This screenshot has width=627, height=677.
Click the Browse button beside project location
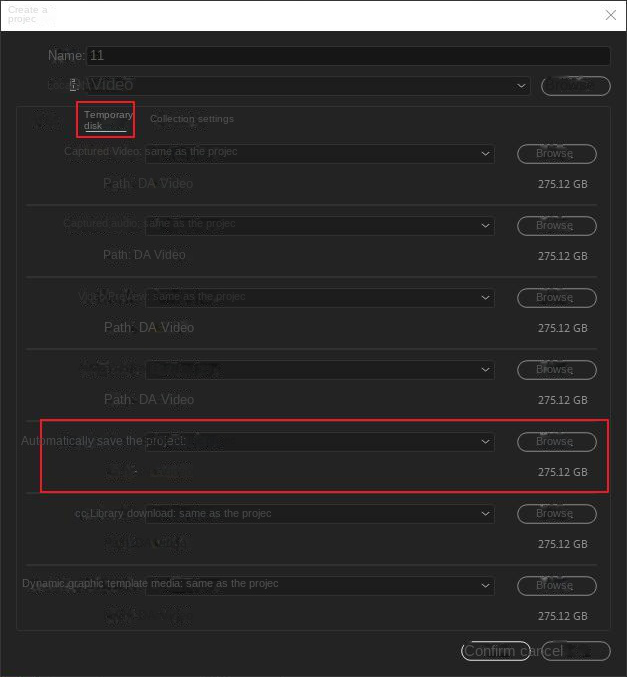click(575, 85)
